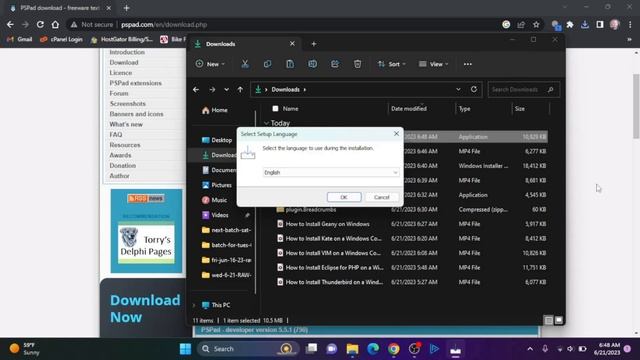Click the Rename icon in Explorer toolbar
This screenshot has width=640, height=360.
(313, 64)
